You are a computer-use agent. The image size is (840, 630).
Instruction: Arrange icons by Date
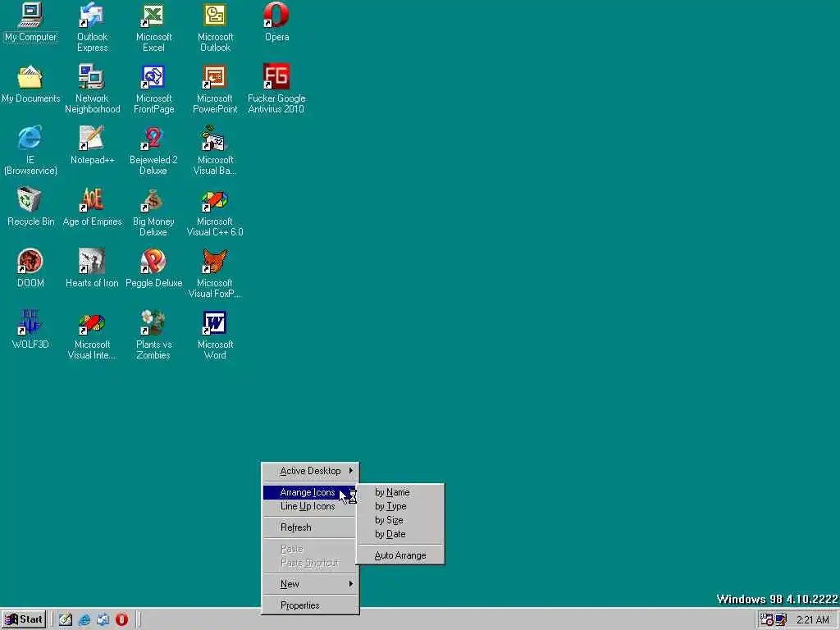point(400,534)
